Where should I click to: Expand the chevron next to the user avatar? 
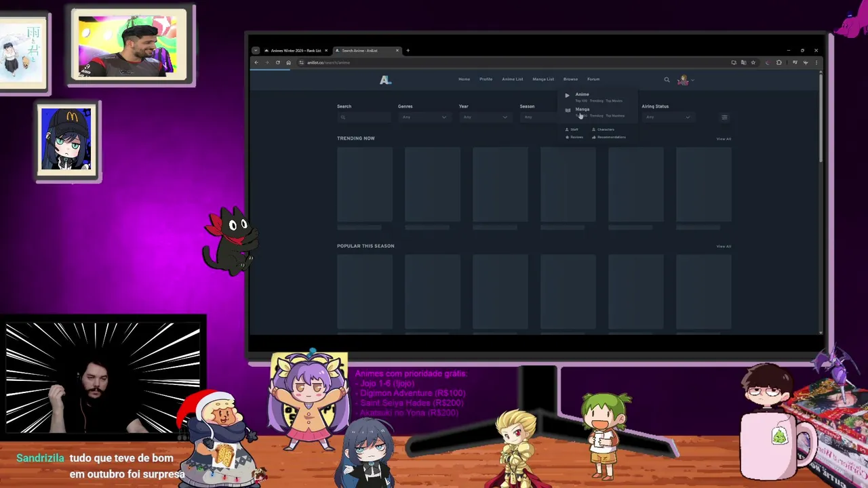tap(692, 80)
